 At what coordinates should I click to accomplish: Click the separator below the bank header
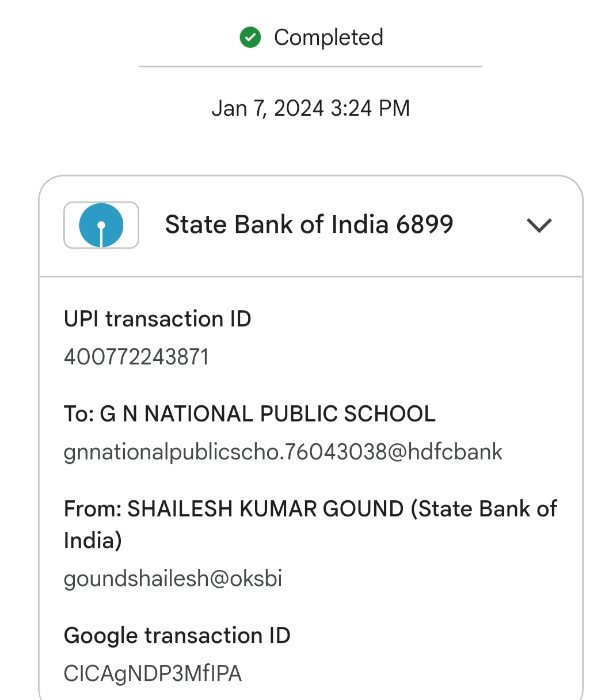click(x=310, y=277)
